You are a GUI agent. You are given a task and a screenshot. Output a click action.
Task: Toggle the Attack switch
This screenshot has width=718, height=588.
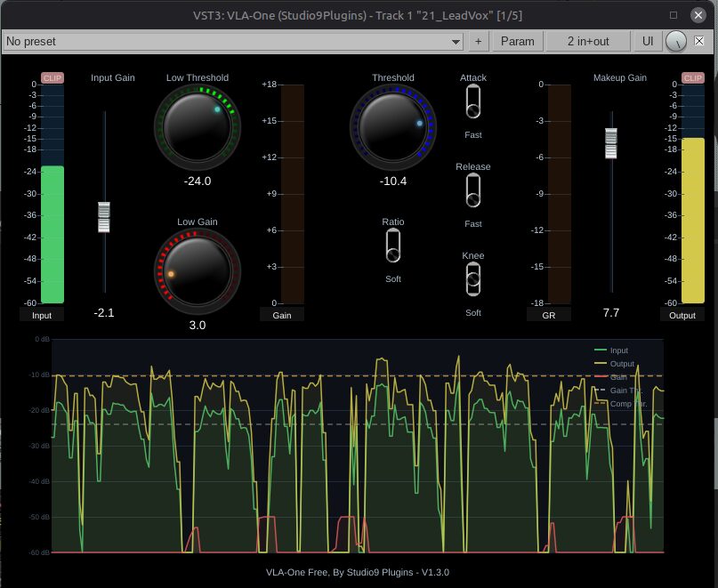point(473,102)
